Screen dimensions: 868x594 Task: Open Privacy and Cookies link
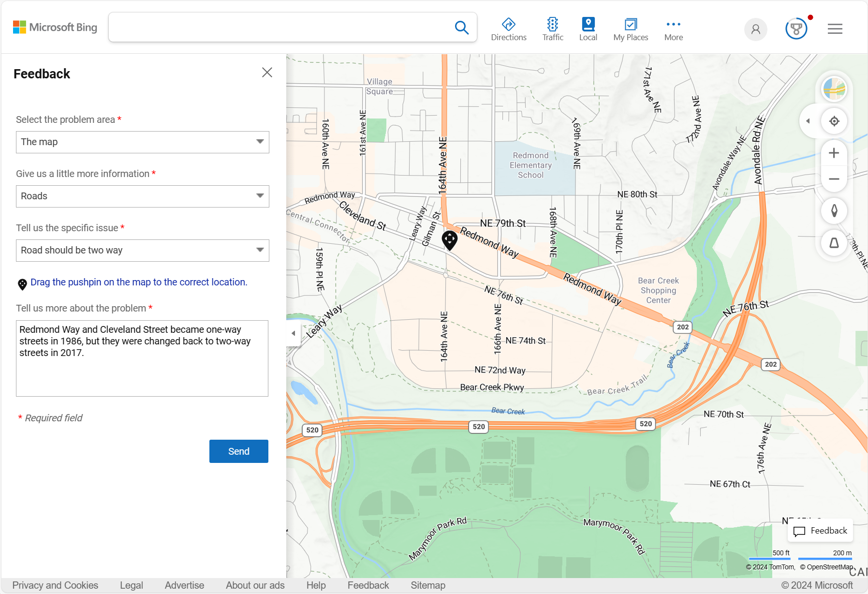coord(55,585)
